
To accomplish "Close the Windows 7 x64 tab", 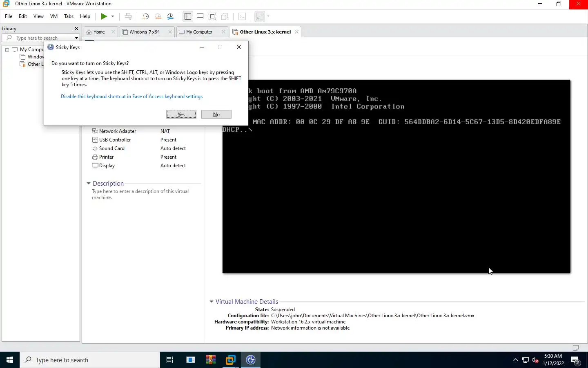I will [x=170, y=32].
